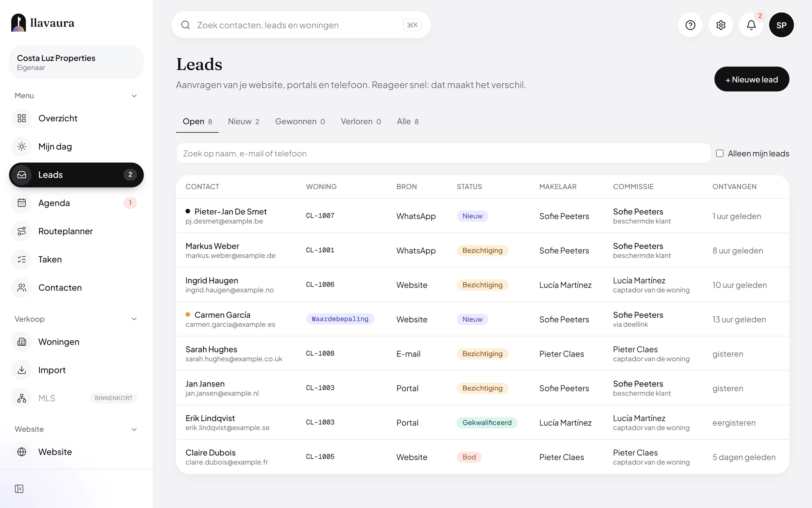The image size is (812, 508).
Task: Switch to the Alle tab
Action: pyautogui.click(x=408, y=122)
